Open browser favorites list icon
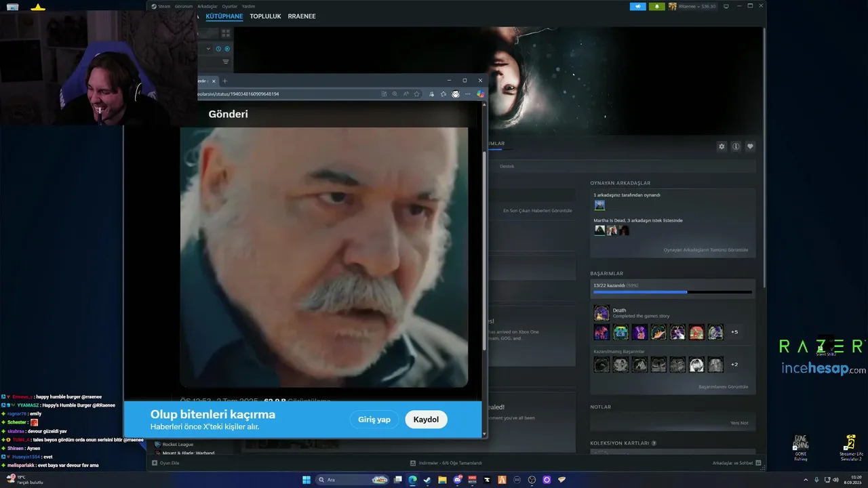This screenshot has height=488, width=868. [443, 94]
